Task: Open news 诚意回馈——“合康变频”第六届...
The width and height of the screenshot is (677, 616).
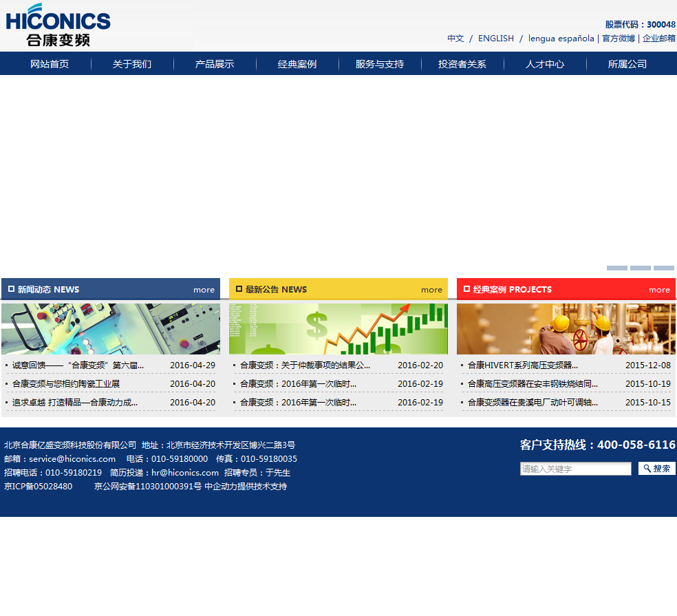Action: 78,365
